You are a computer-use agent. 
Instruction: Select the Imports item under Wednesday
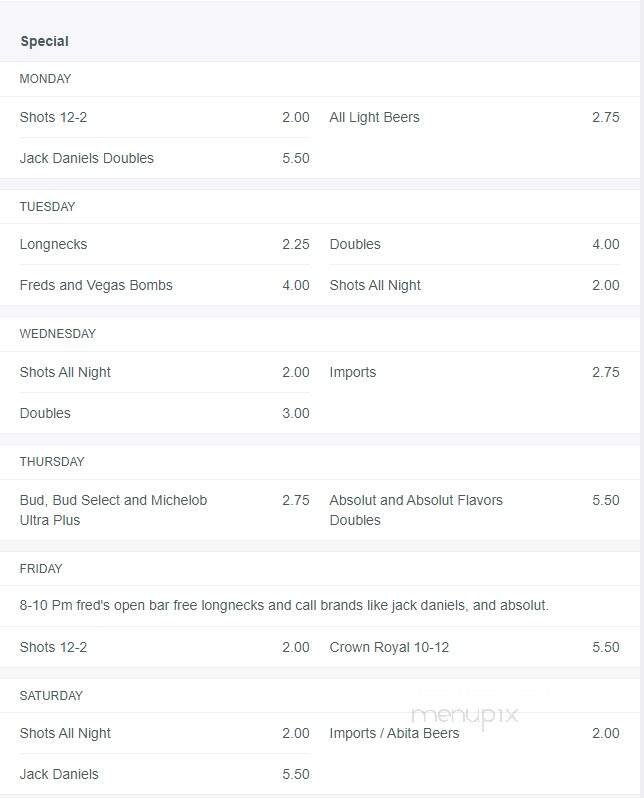tap(353, 372)
